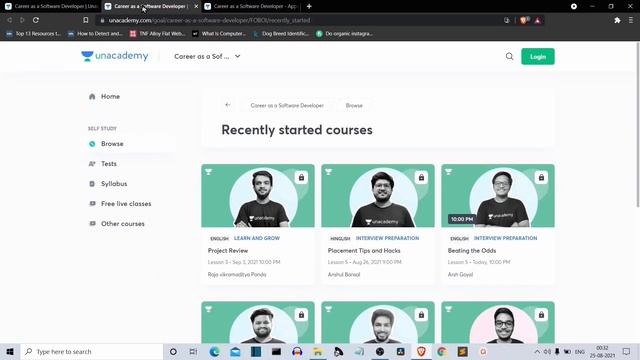Image resolution: width=640 pixels, height=360 pixels.
Task: Open Brave browser from taskbar
Action: pos(421,351)
